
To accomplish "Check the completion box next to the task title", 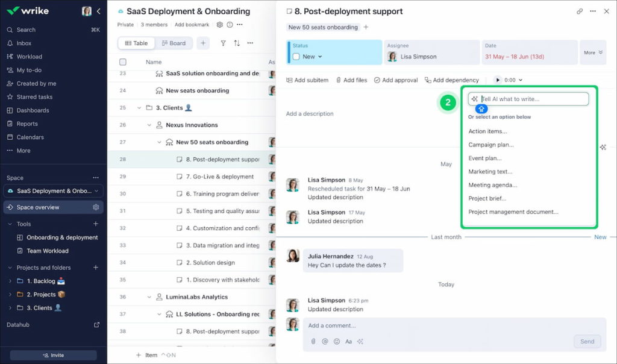I will click(289, 11).
